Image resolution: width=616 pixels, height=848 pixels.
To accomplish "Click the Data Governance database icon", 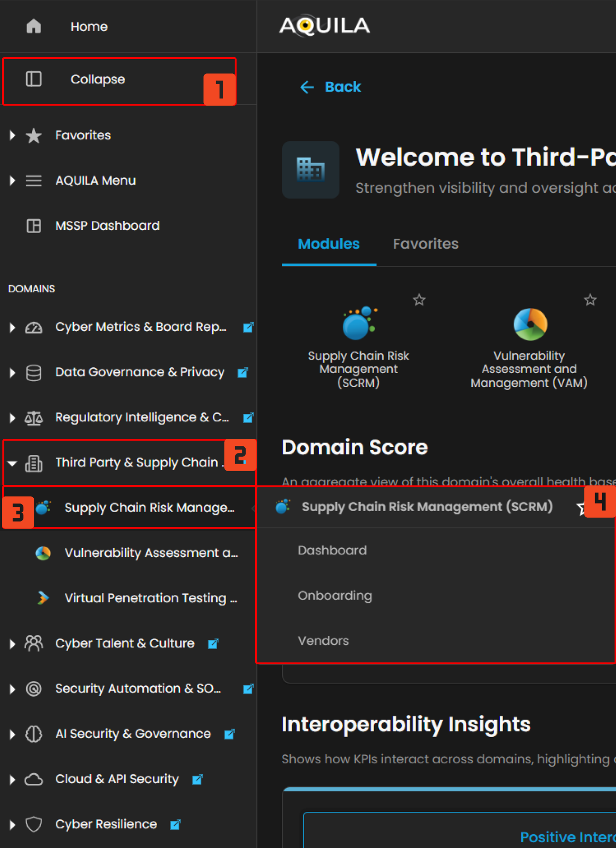I will [33, 373].
